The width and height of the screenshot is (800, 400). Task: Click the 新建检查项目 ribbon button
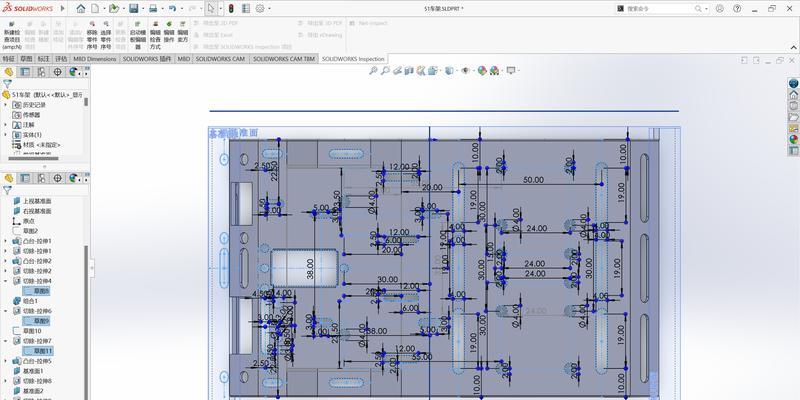point(12,35)
